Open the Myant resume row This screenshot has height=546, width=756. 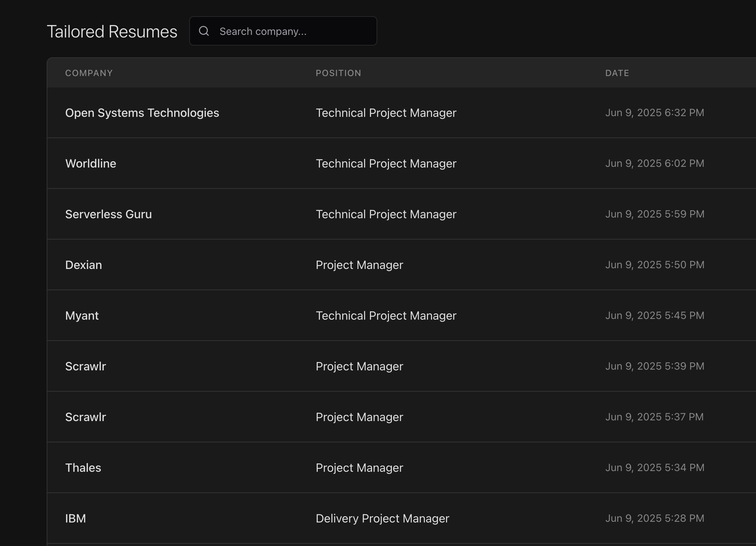click(x=402, y=315)
